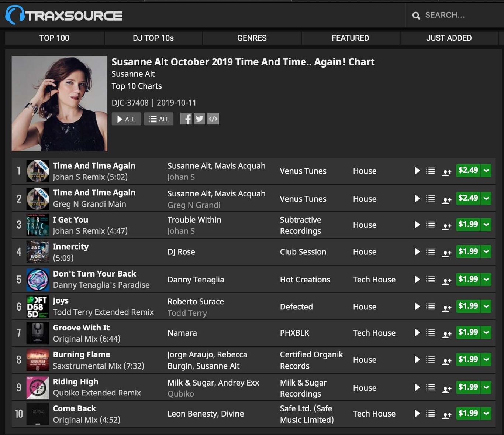The width and height of the screenshot is (504, 435).
Task: Go to the Traxsource home logo
Action: 64,15
